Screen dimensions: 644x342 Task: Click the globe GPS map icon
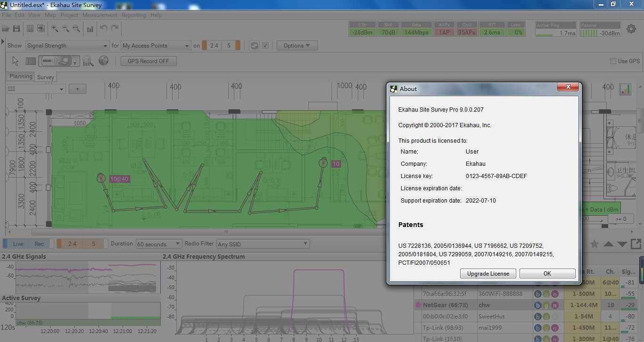click(x=104, y=61)
